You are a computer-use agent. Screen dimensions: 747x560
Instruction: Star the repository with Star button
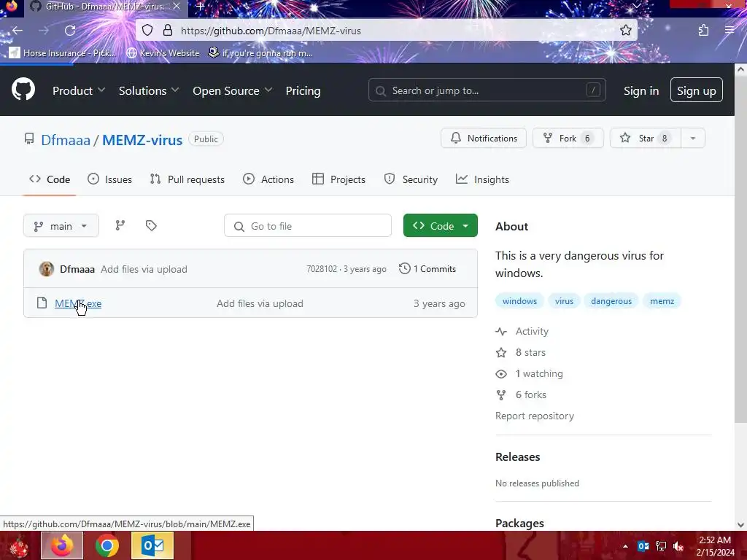[646, 138]
